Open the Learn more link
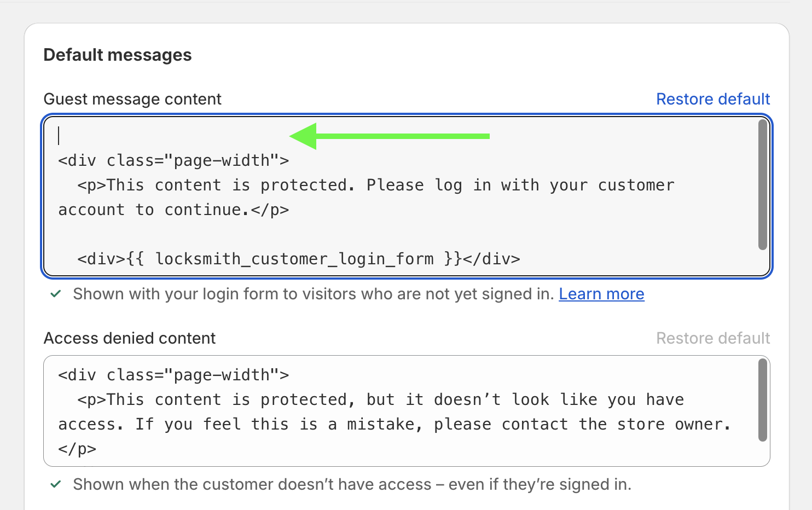Image resolution: width=812 pixels, height=510 pixels. pyautogui.click(x=601, y=294)
